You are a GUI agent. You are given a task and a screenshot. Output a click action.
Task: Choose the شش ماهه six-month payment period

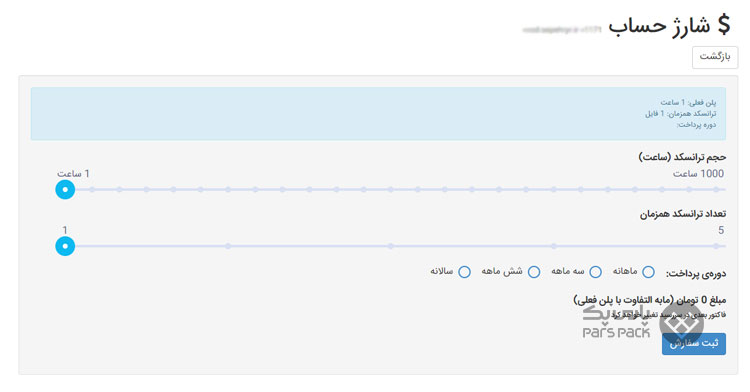(534, 272)
